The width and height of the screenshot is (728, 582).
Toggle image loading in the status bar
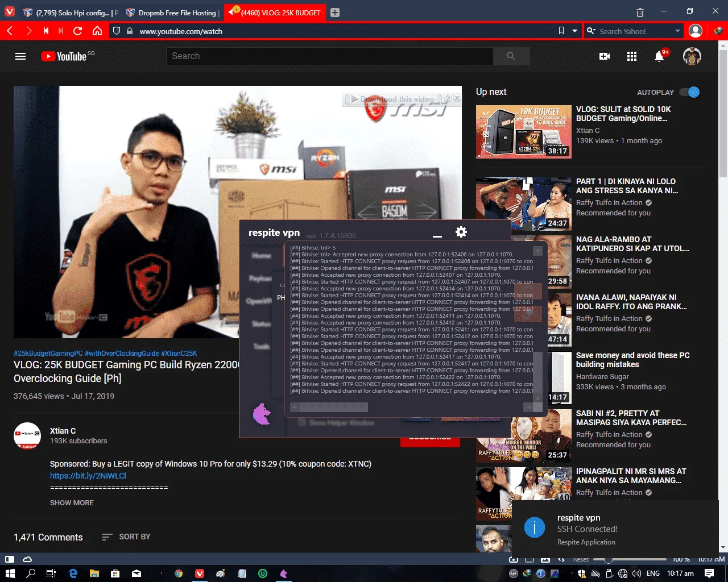[545, 559]
